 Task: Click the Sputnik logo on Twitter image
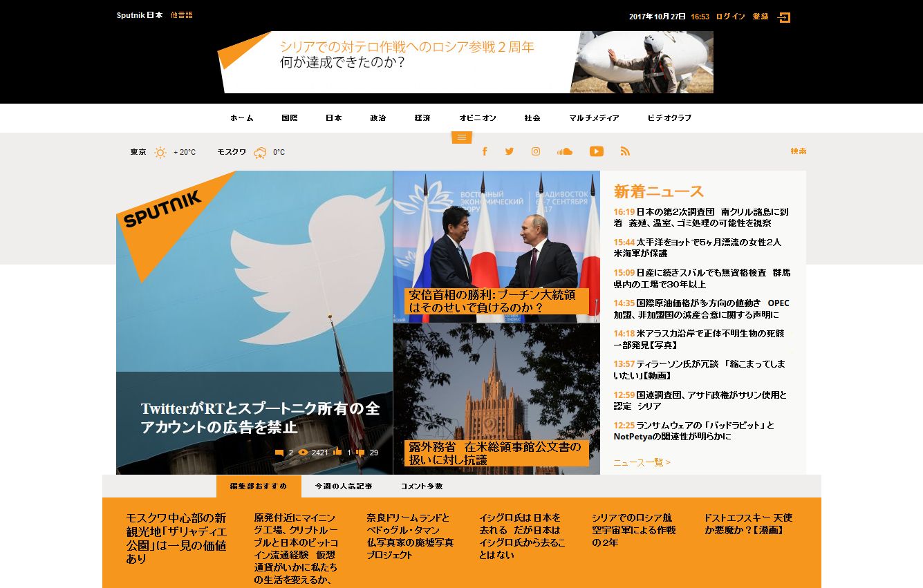(x=163, y=209)
